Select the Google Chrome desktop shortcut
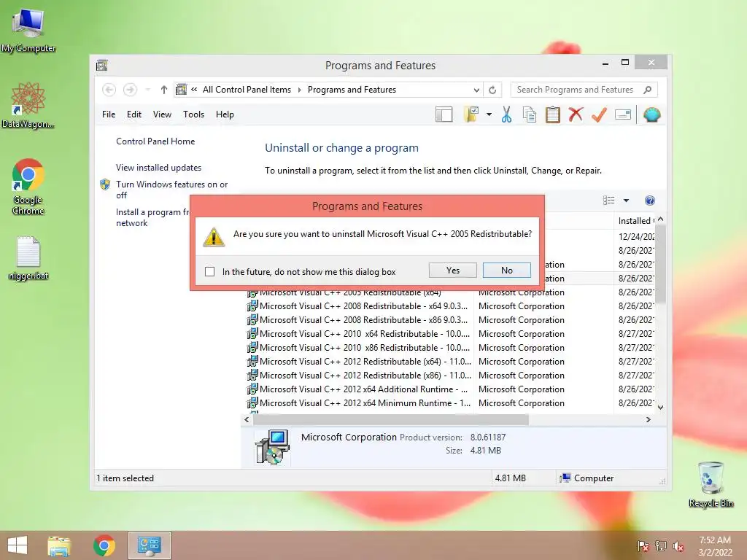 pyautogui.click(x=28, y=187)
